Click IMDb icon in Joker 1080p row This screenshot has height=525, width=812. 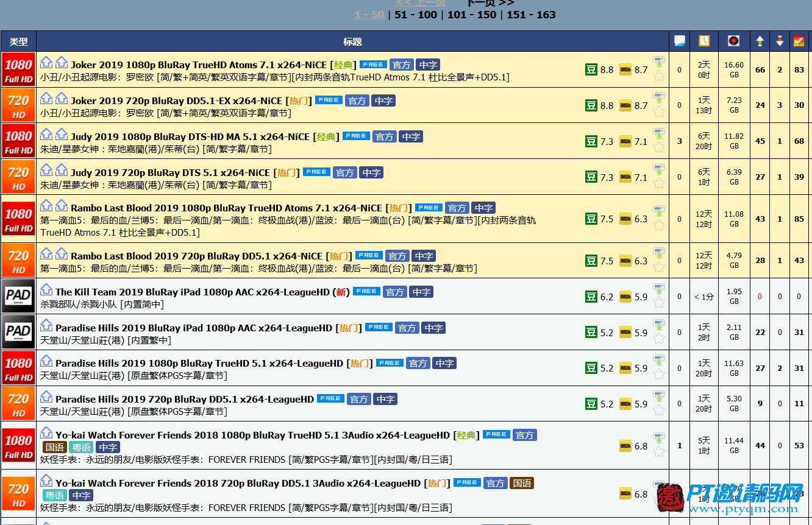pyautogui.click(x=625, y=69)
